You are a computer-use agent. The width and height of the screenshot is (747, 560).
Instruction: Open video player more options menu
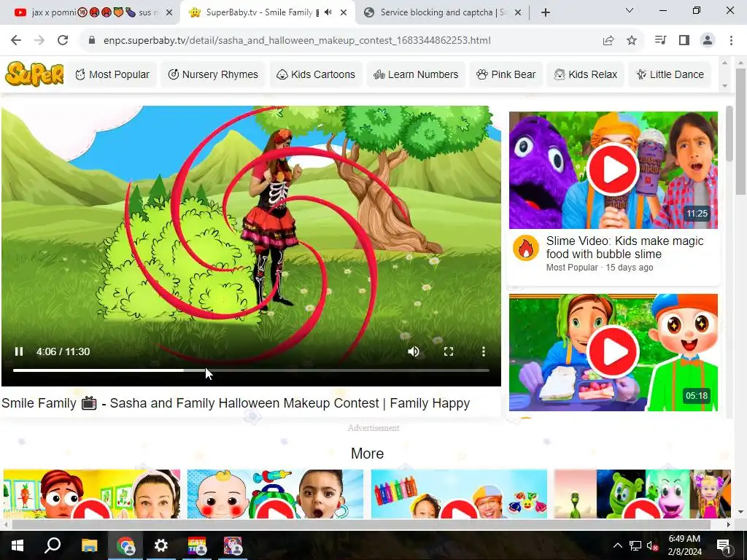tap(484, 351)
